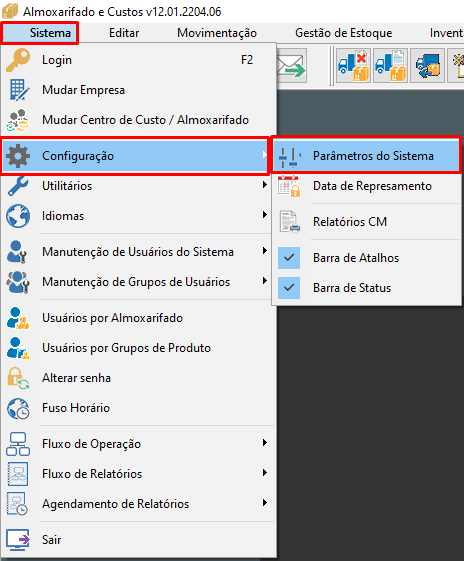Click the Mudar Empresa building icon
This screenshot has width=464, height=561.
pos(18,90)
